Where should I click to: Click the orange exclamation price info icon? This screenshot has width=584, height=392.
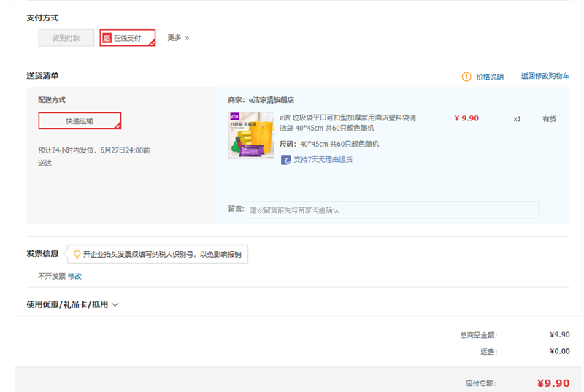tap(466, 77)
